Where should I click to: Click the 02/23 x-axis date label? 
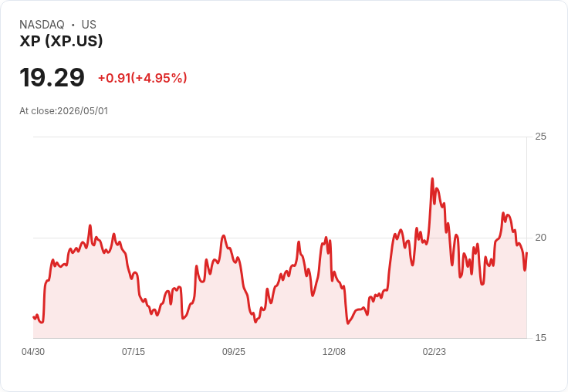click(434, 351)
